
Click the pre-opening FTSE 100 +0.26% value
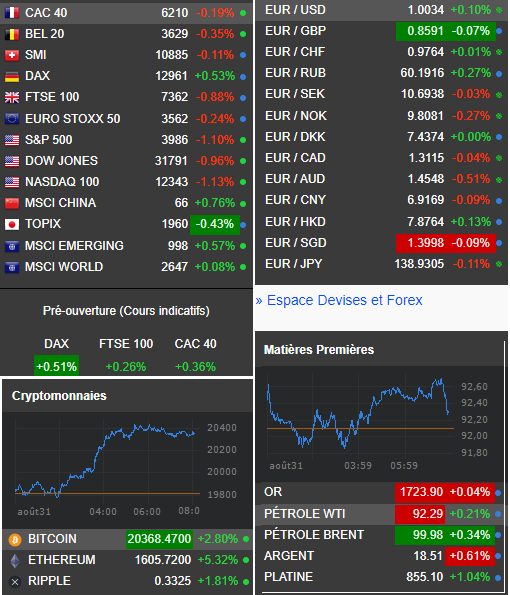coord(126,367)
